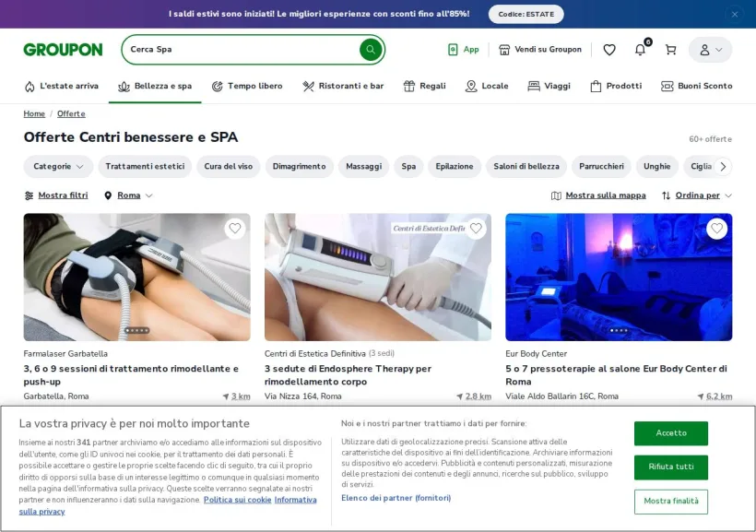Open Tempo libero category
Image resolution: width=756 pixels, height=532 pixels.
(247, 86)
